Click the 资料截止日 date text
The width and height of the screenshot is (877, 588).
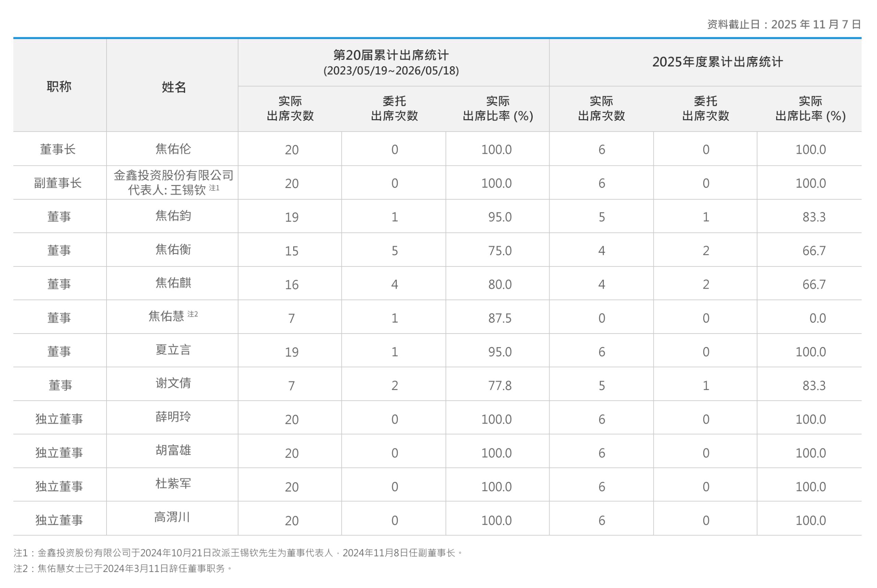click(x=783, y=25)
